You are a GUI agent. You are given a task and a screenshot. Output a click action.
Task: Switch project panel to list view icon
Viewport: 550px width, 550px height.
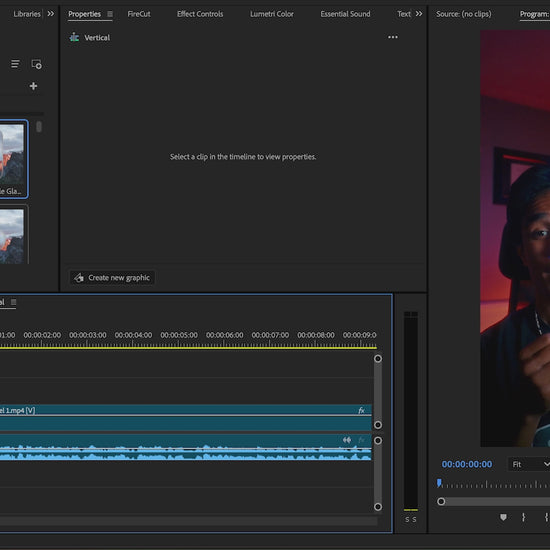pyautogui.click(x=15, y=64)
